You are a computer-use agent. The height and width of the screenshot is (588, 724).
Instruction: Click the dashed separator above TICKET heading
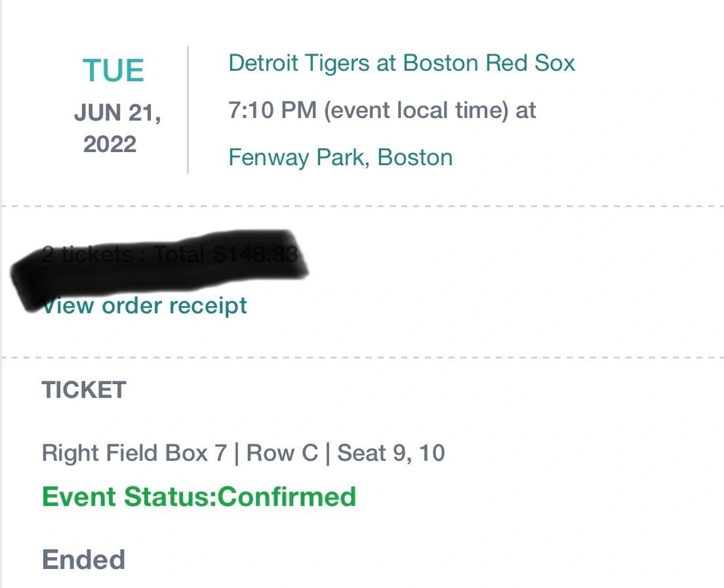[362, 358]
